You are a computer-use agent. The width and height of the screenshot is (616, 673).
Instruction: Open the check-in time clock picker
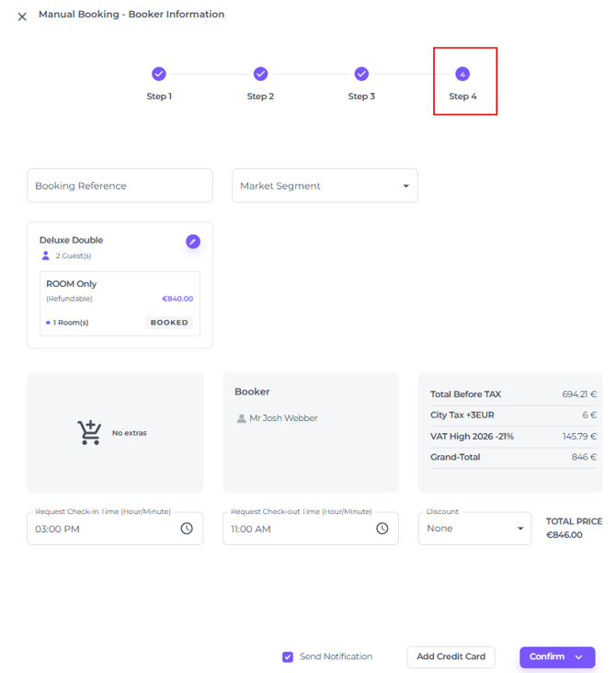pyautogui.click(x=187, y=529)
